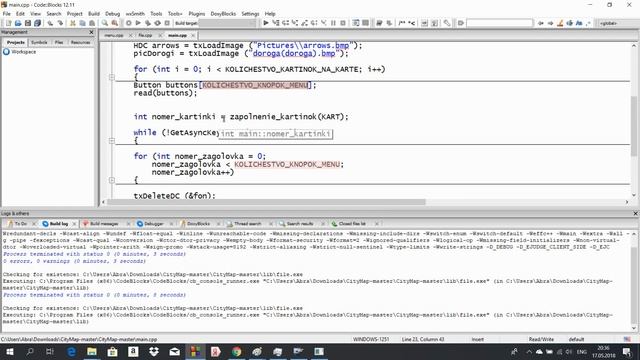Open the Build menu
Image resolution: width=640 pixels, height=360 pixels.
pyautogui.click(x=94, y=13)
